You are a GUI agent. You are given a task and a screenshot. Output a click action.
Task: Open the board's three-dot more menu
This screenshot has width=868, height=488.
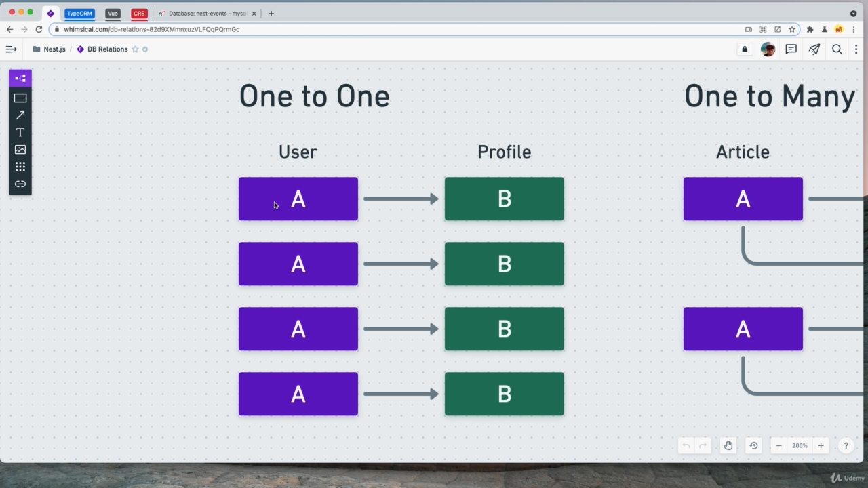pyautogui.click(x=856, y=49)
